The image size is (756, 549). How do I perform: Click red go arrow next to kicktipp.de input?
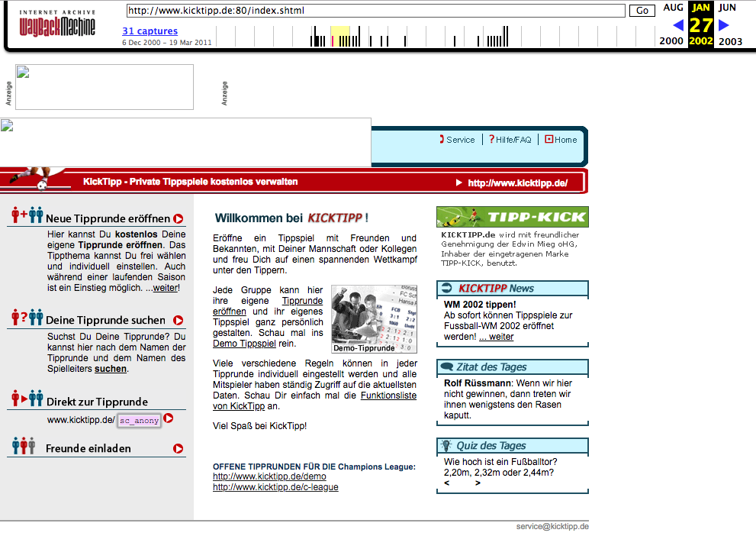pyautogui.click(x=169, y=418)
